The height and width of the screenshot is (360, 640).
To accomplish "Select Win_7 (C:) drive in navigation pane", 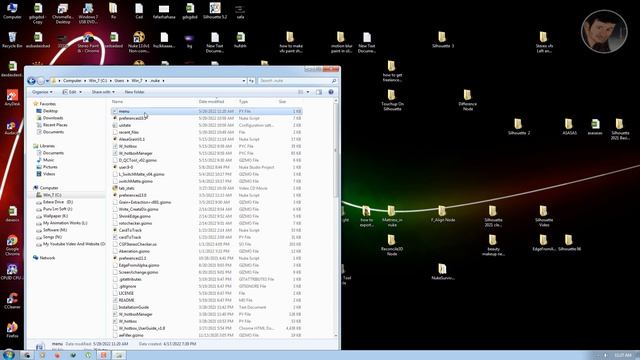I will pyautogui.click(x=52, y=195).
